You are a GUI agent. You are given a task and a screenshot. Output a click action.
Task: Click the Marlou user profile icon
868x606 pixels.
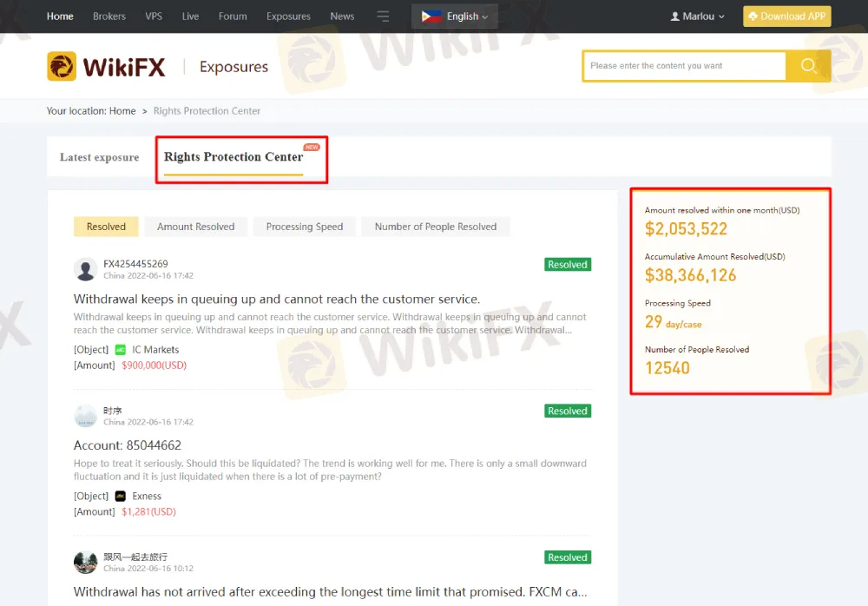point(674,16)
